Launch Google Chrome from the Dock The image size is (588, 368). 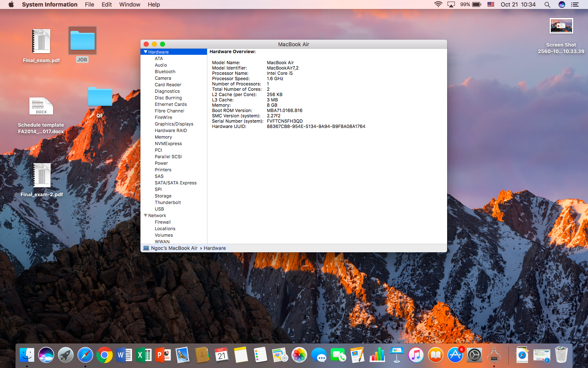105,355
